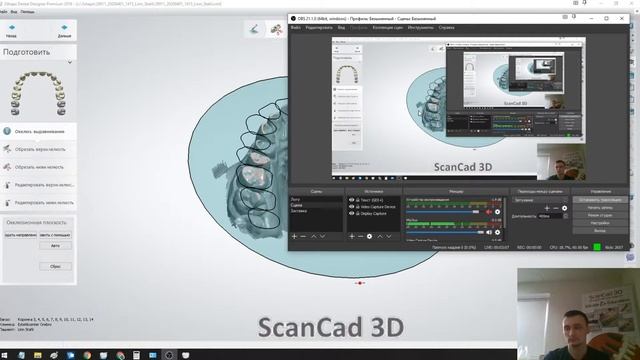Add a new source with plus icon
This screenshot has width=640, height=360.
[x=352, y=236]
